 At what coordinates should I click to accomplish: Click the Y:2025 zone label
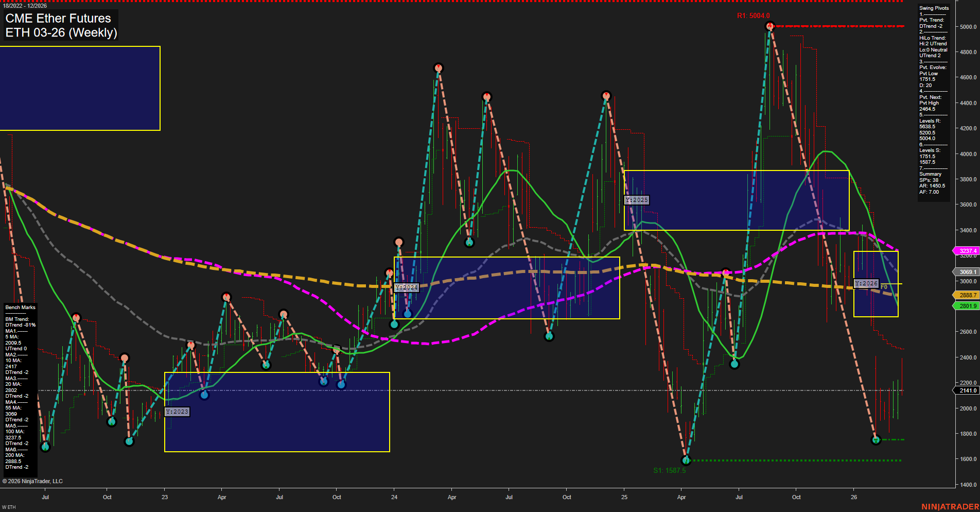[637, 200]
